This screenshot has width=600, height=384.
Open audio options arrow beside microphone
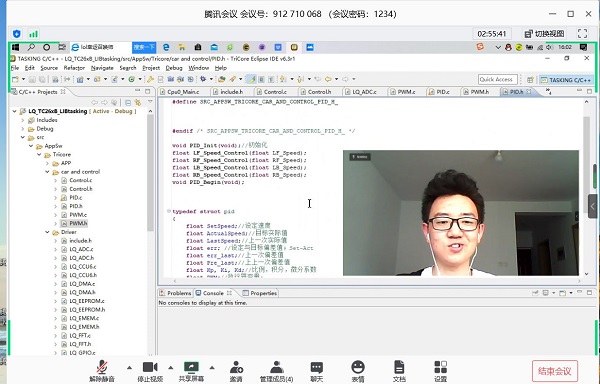[129, 368]
